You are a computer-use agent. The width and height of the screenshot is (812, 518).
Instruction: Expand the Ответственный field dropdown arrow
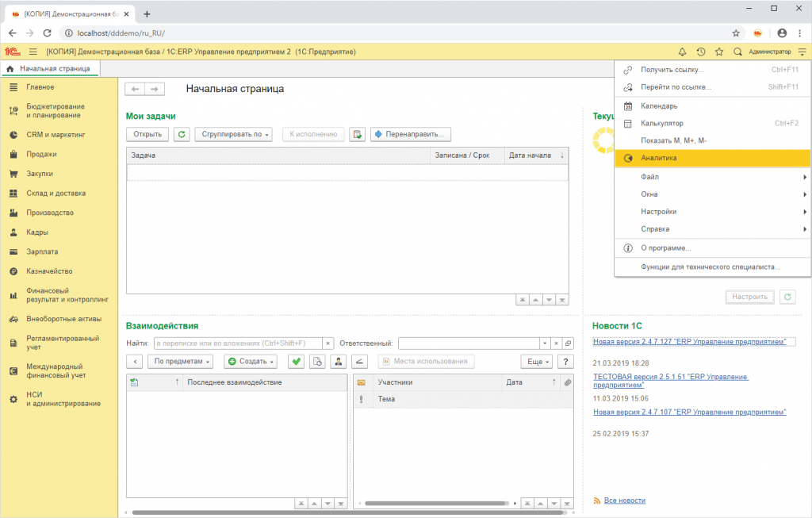(545, 343)
